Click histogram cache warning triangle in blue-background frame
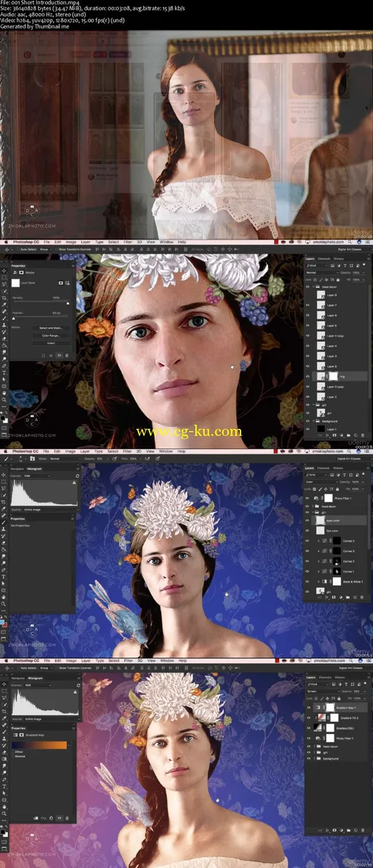Image resolution: width=373 pixels, height=868 pixels. click(x=74, y=483)
